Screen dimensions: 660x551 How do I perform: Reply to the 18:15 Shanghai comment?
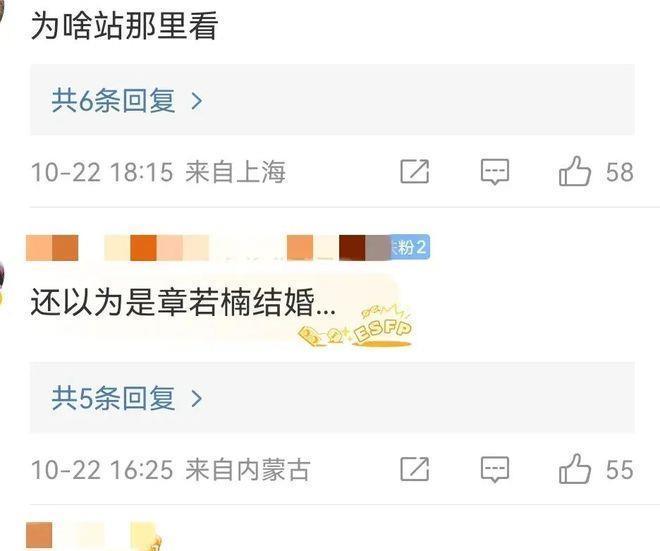click(x=495, y=171)
